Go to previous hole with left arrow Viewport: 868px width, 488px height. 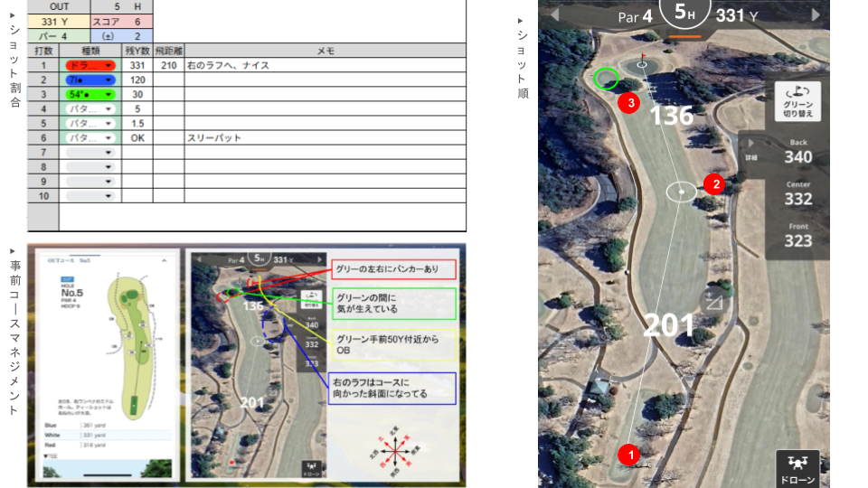tap(556, 15)
